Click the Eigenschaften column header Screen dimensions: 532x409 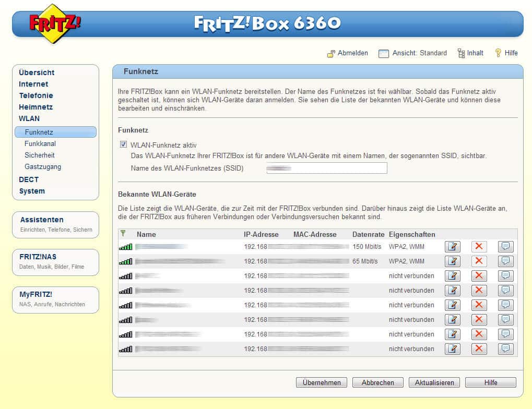[x=412, y=234]
